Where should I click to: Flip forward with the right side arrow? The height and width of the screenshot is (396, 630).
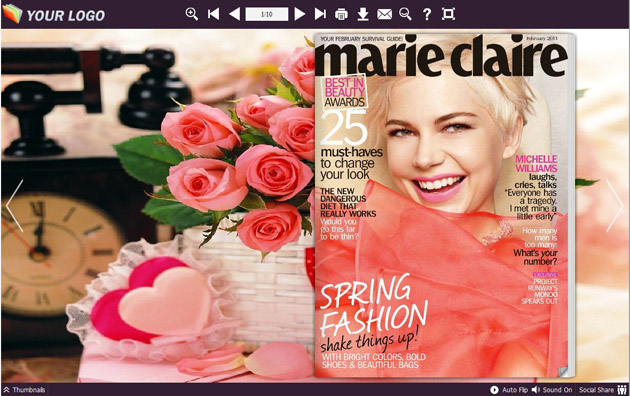(614, 206)
